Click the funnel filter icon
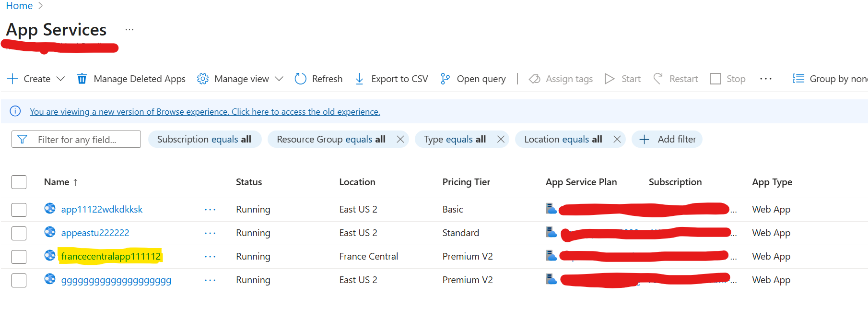The width and height of the screenshot is (868, 333). coord(22,139)
